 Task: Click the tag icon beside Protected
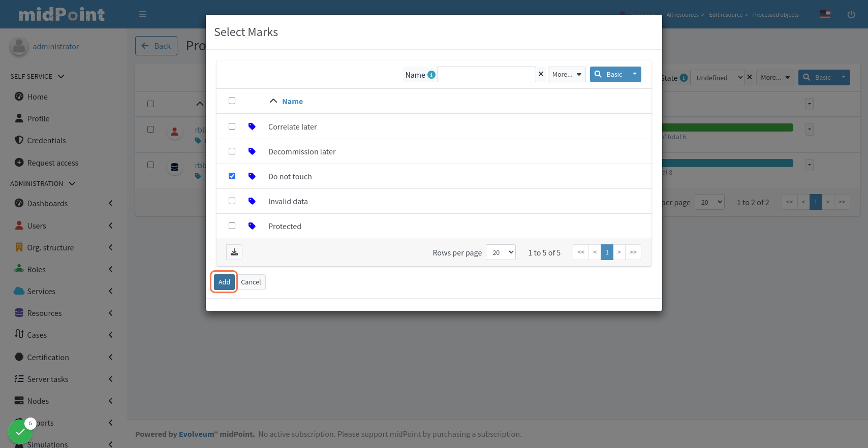(252, 226)
